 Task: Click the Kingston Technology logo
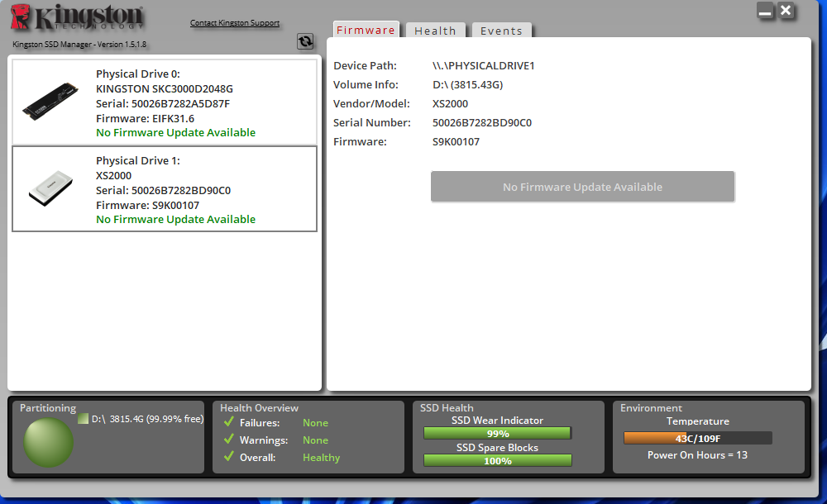click(x=78, y=17)
